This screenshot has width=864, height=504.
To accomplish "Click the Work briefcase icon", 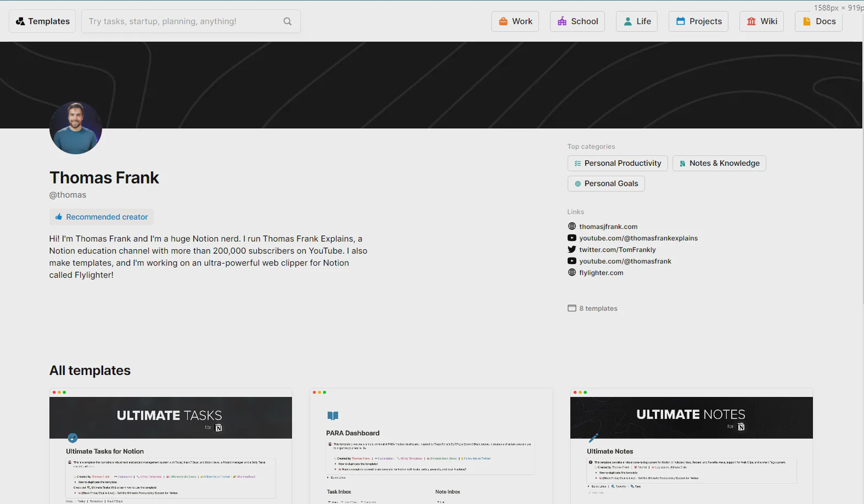I will (503, 21).
